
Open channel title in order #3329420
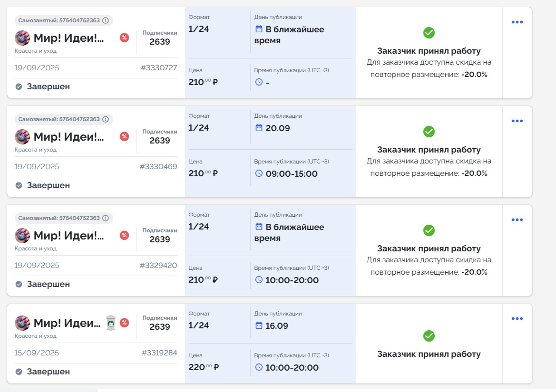coord(68,236)
